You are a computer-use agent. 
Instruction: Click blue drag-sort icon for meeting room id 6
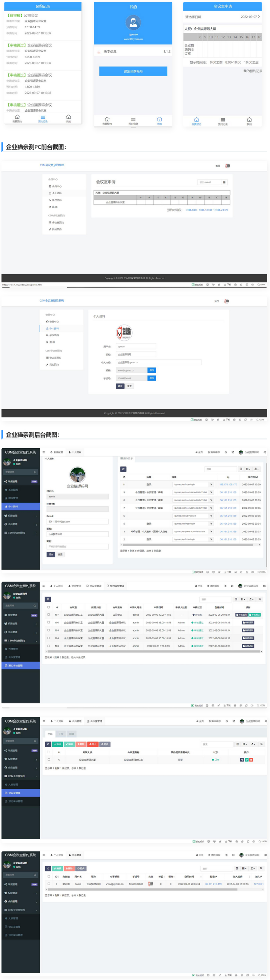[242, 760]
